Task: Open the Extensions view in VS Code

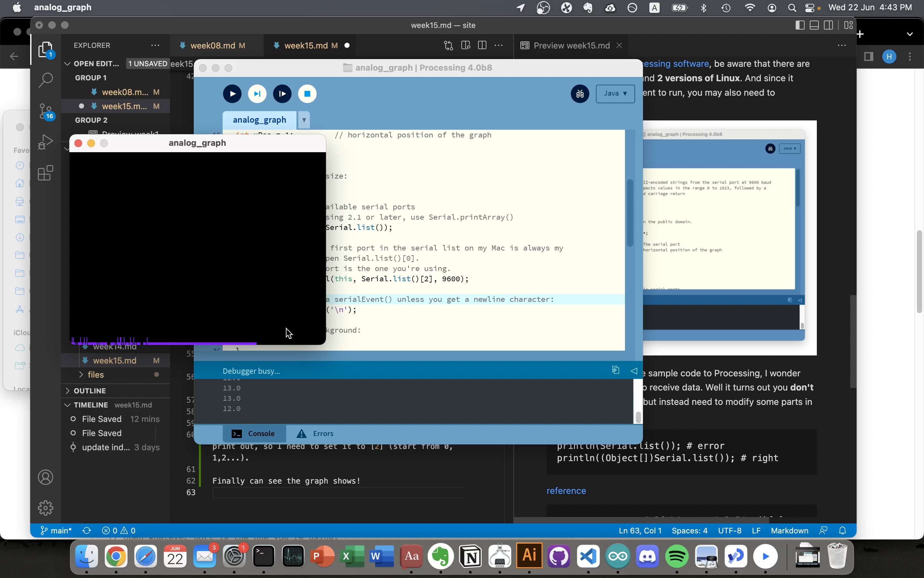Action: coord(46,173)
